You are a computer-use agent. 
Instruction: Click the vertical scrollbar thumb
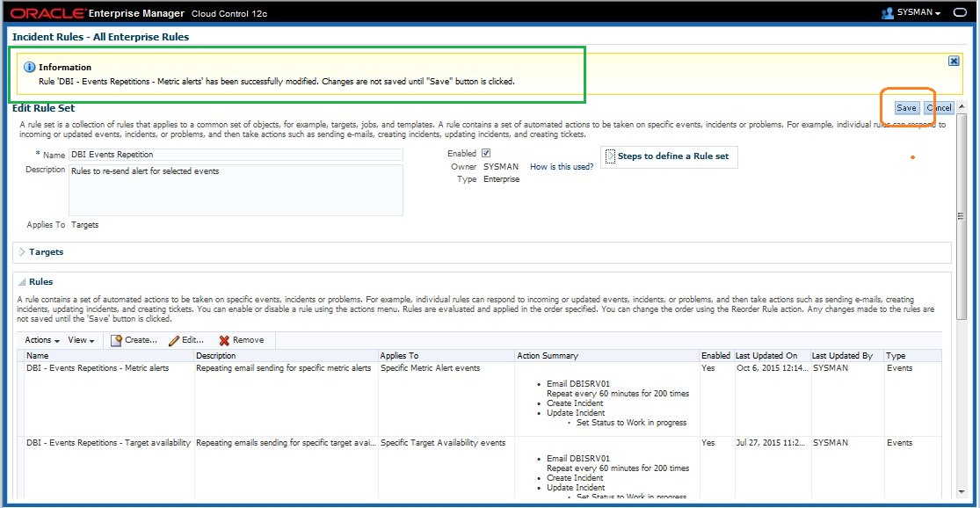tap(962, 217)
